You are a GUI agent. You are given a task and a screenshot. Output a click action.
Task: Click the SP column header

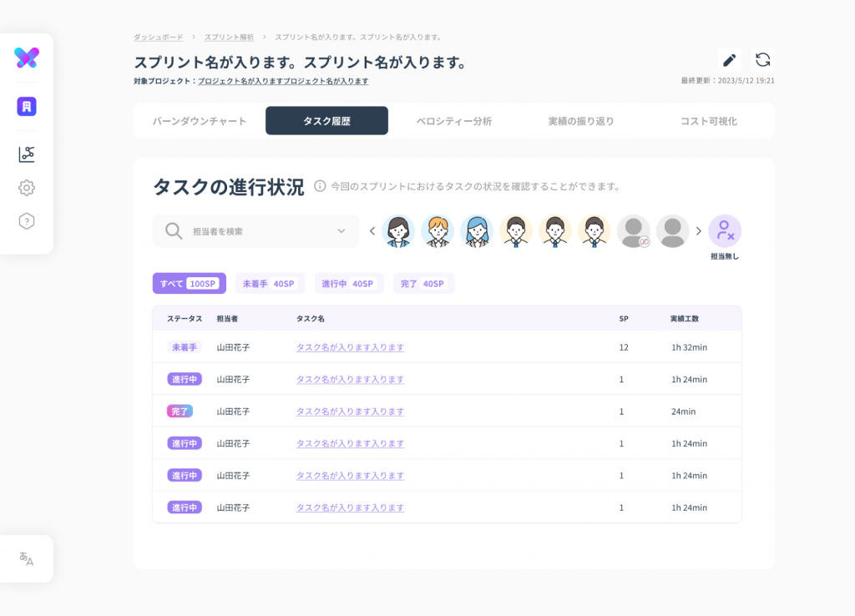pos(624,319)
